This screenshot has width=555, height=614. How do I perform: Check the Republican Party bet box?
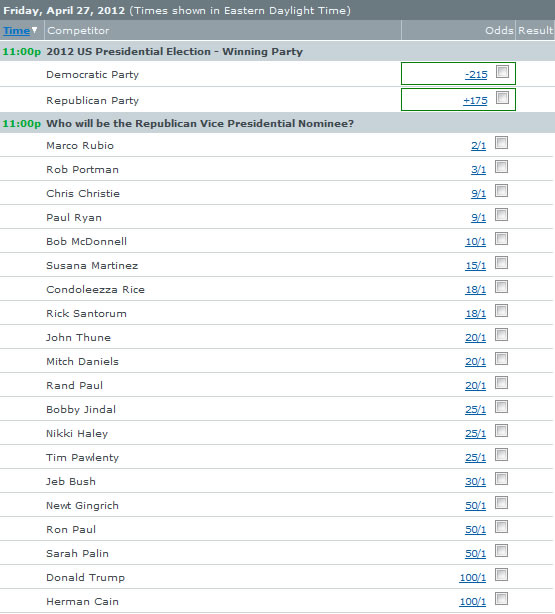point(502,98)
